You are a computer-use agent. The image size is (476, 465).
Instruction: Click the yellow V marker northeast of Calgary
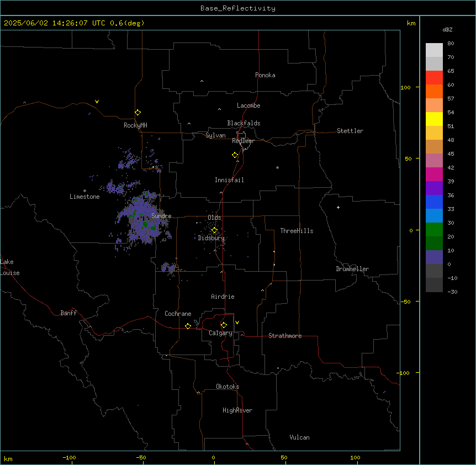(237, 323)
